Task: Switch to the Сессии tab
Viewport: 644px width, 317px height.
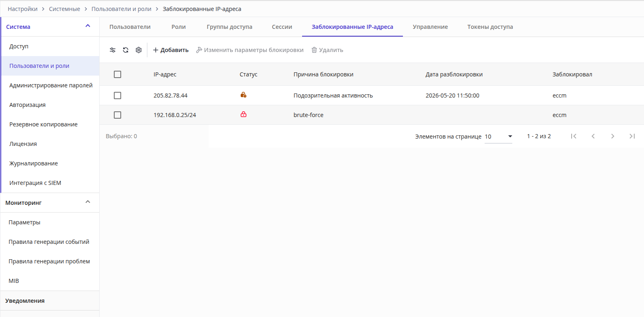Action: pyautogui.click(x=282, y=27)
